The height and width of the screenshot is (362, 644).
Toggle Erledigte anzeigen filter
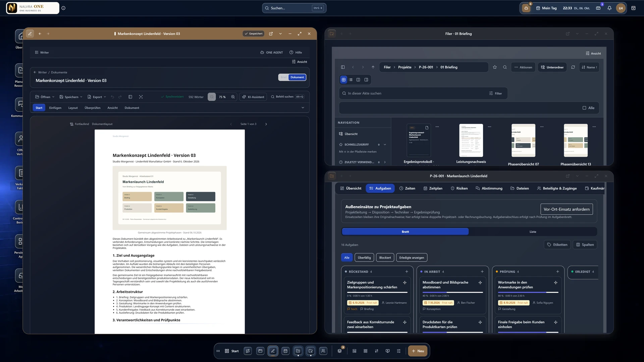coord(412,258)
